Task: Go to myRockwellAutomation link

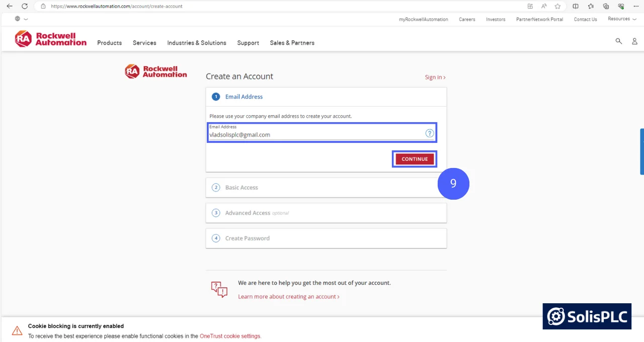Action: click(x=424, y=19)
